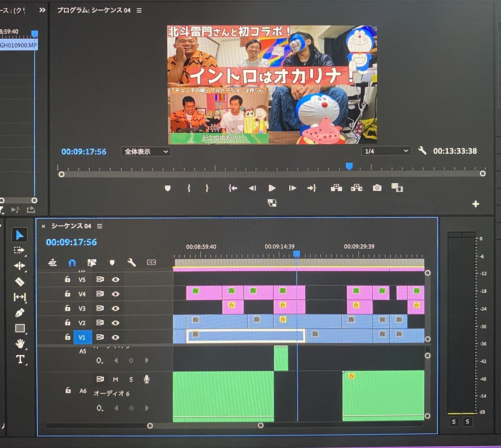Open the シーケンス 04 timeline panel menu

[x=100, y=226]
